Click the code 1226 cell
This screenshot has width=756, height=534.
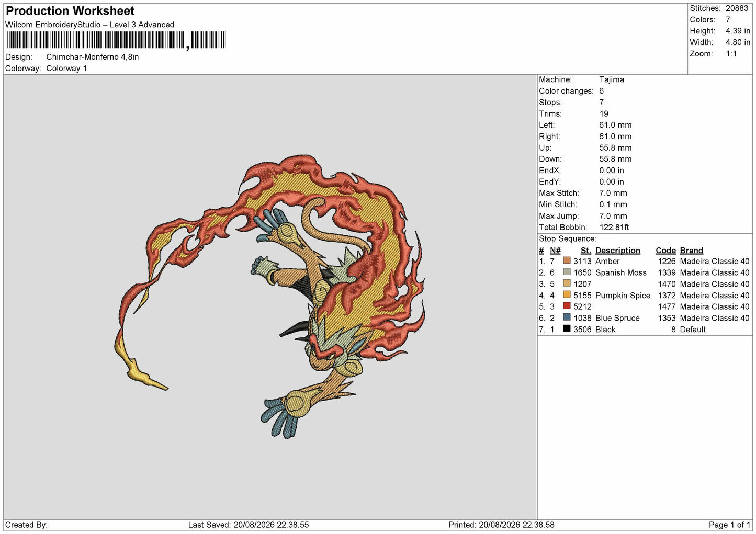tap(667, 261)
